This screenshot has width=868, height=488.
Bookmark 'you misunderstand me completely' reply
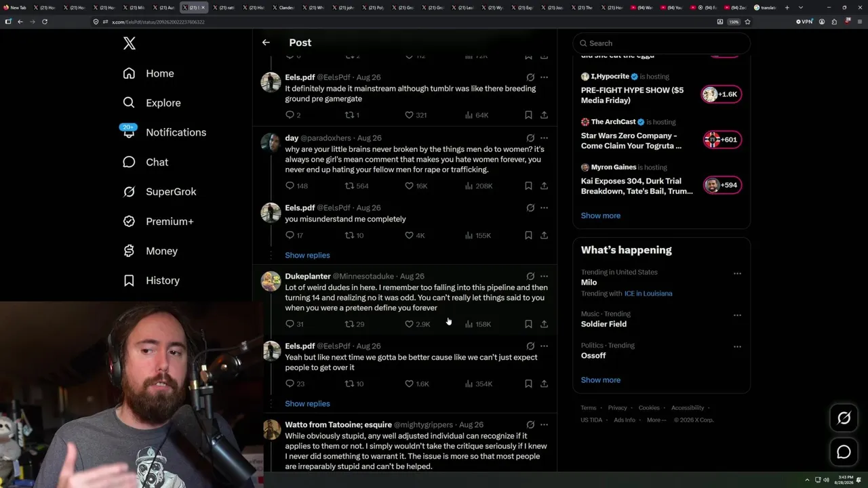pyautogui.click(x=528, y=235)
